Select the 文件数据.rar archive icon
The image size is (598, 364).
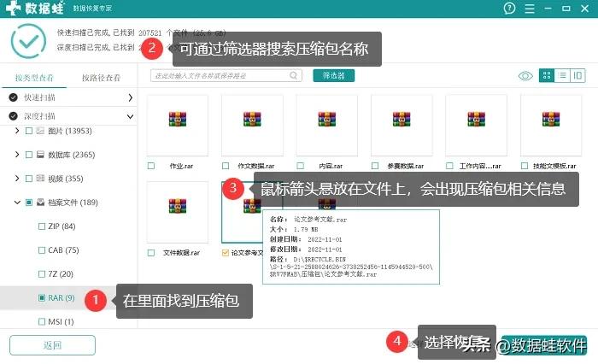click(178, 210)
